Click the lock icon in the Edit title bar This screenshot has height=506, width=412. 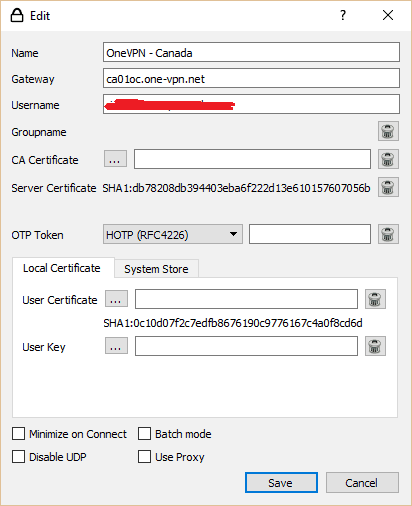tap(17, 15)
